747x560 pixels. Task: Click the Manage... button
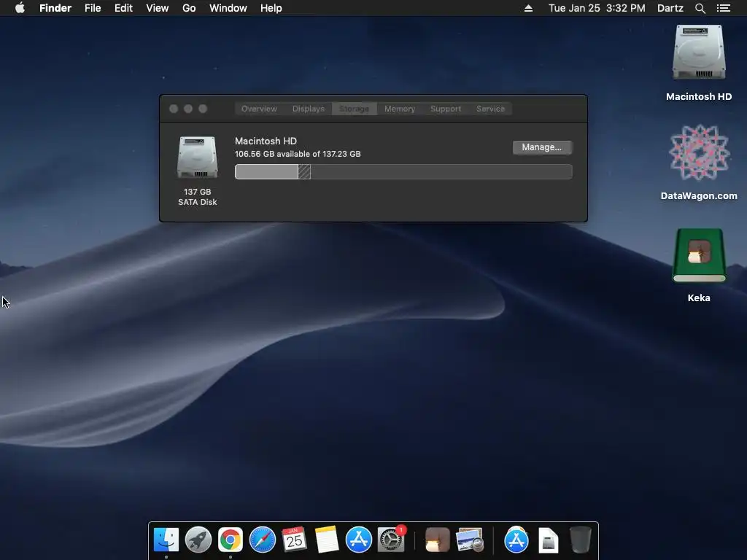[x=542, y=147]
